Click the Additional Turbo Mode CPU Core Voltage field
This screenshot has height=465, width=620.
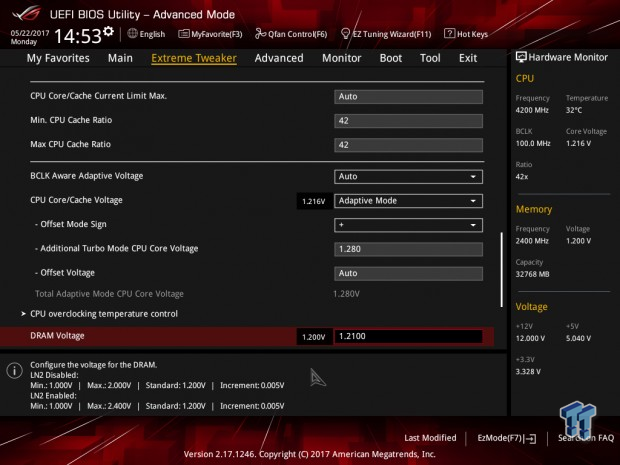point(408,249)
